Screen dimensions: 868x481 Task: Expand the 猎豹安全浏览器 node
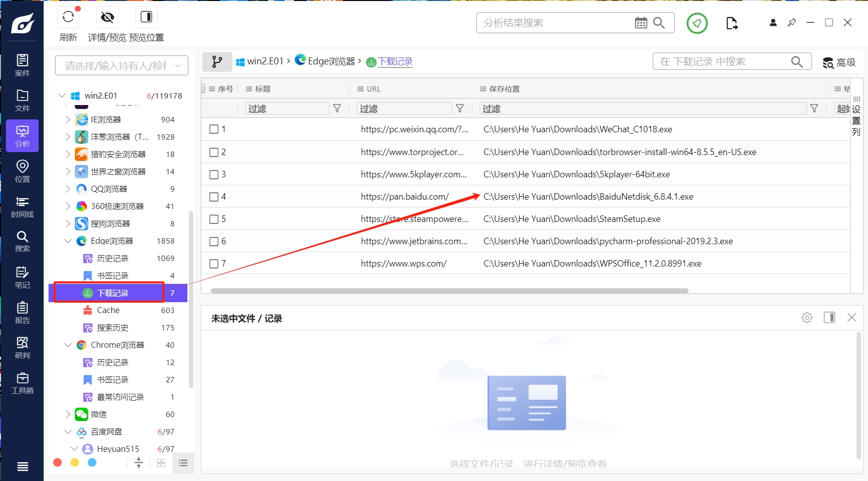(x=68, y=154)
